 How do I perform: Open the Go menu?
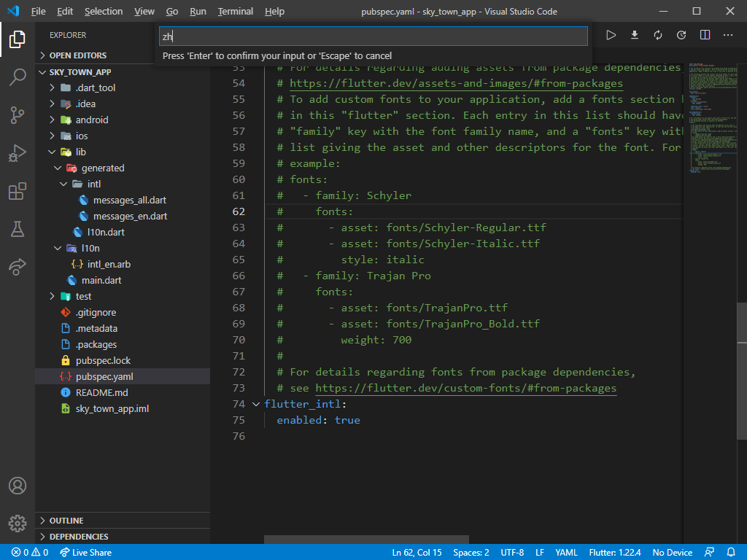click(172, 12)
